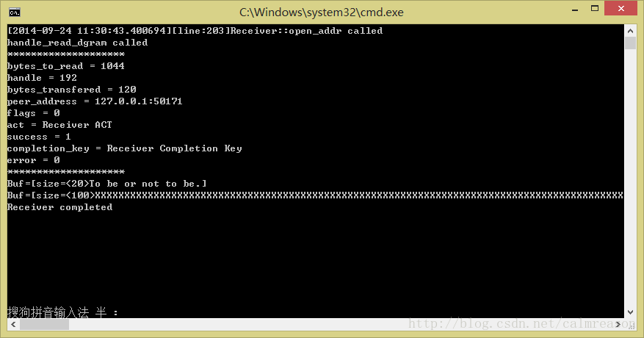The height and width of the screenshot is (338, 644).
Task: Click the horizontal scrollbar thumb
Action: pyautogui.click(x=44, y=325)
